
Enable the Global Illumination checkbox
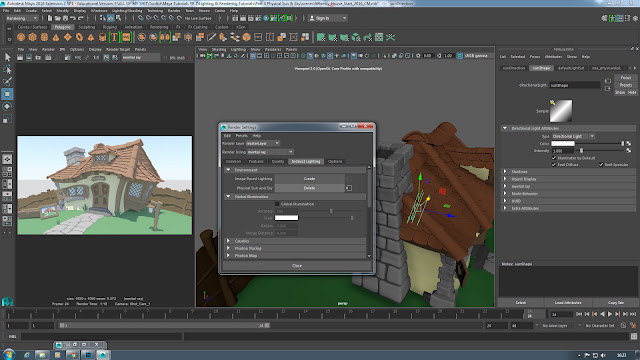tap(277, 204)
